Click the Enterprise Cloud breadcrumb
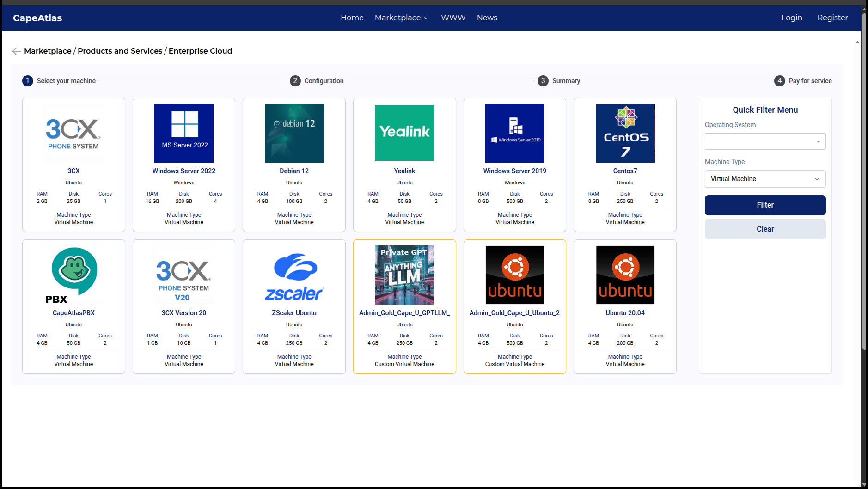Screen dimensions: 868x489 [201, 51]
